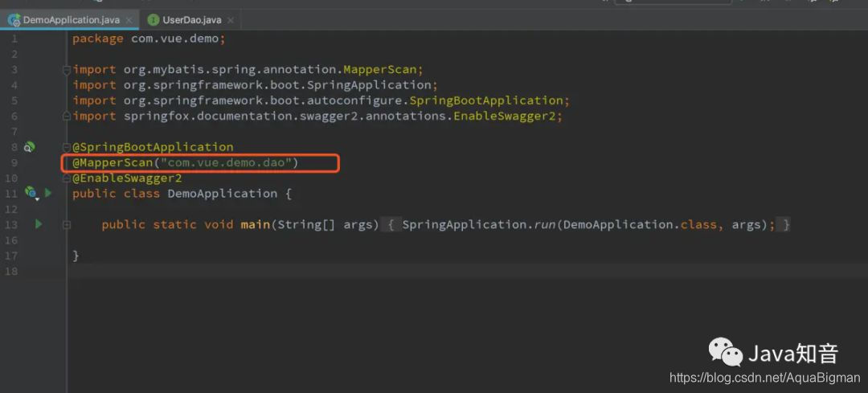Click the @MapperScan annotation on line 9
The image size is (868, 393).
pos(113,162)
